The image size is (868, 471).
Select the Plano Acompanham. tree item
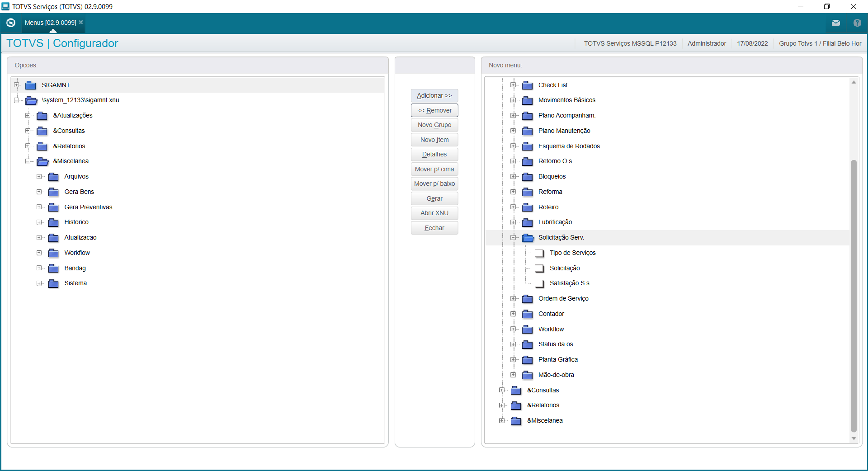pos(567,115)
